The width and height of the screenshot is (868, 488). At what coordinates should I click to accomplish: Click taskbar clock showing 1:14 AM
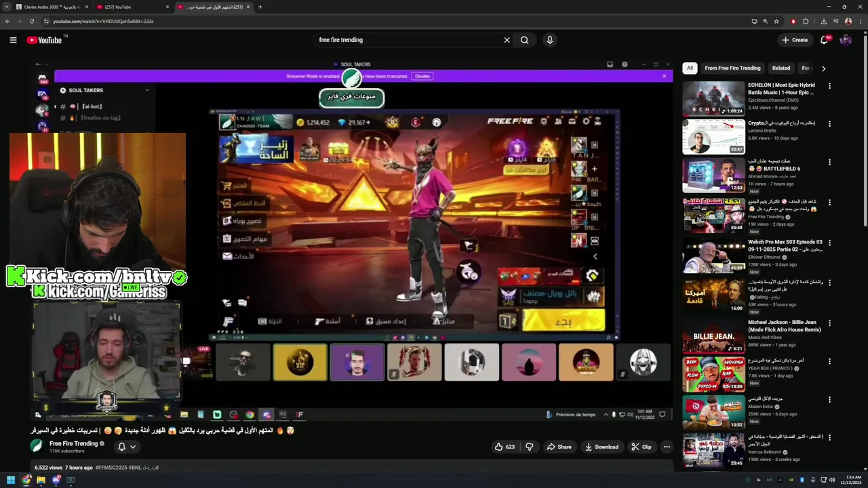pos(850,480)
